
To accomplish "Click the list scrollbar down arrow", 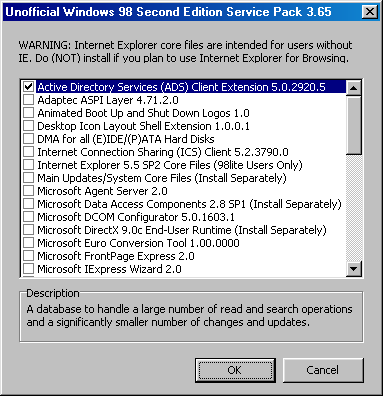I will (x=354, y=269).
